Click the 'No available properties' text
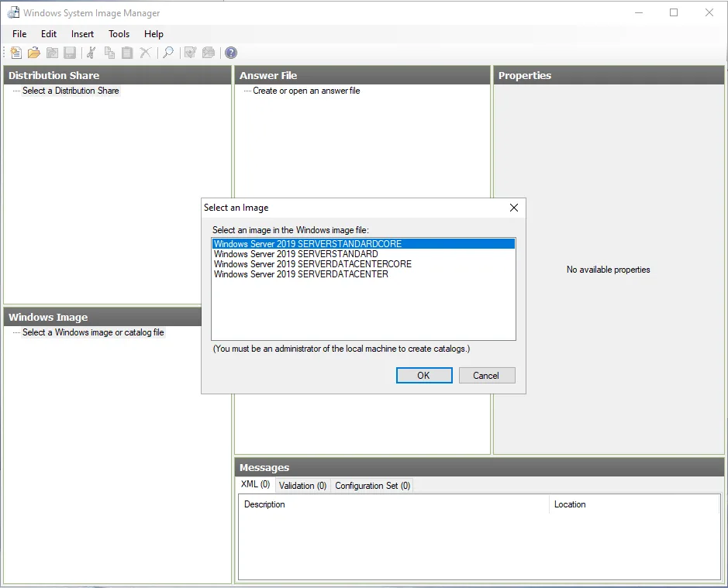This screenshot has height=588, width=728. click(x=608, y=270)
